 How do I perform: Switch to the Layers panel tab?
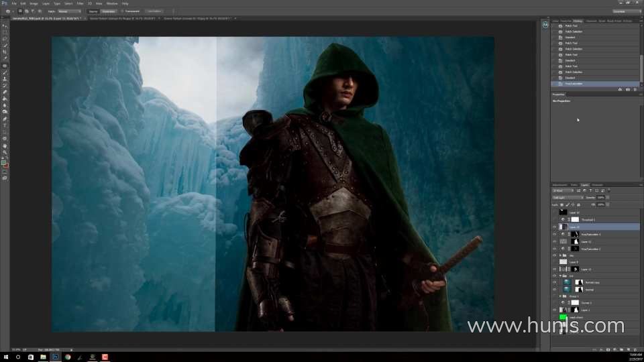[x=585, y=185]
